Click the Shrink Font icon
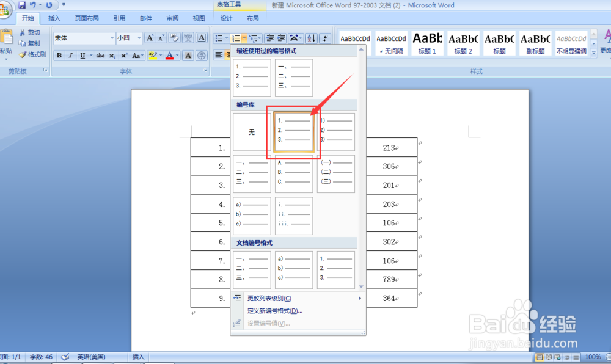Viewport: 611px width, 364px height. click(161, 38)
